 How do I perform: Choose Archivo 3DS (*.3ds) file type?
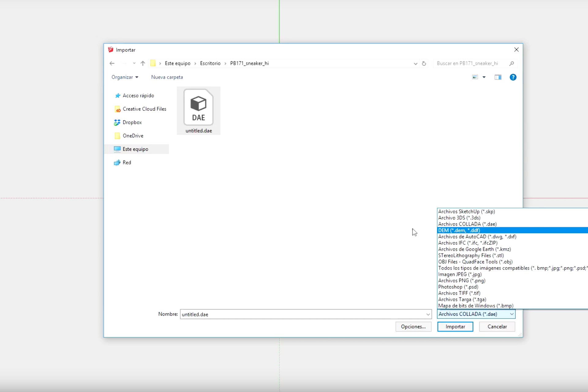[513, 218]
